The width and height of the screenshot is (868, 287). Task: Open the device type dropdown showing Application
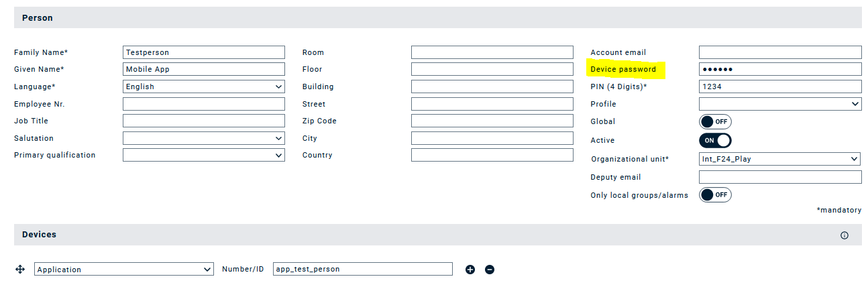124,269
